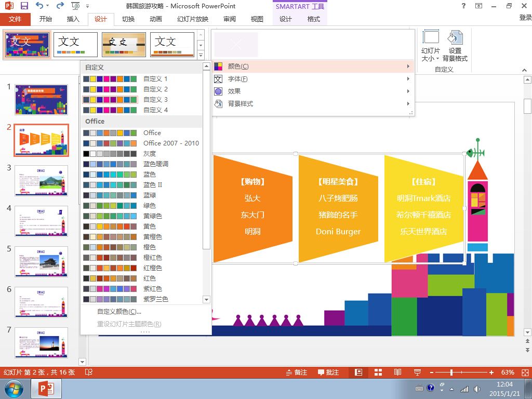
Task: Expand the theme gallery More button
Action: (x=201, y=55)
